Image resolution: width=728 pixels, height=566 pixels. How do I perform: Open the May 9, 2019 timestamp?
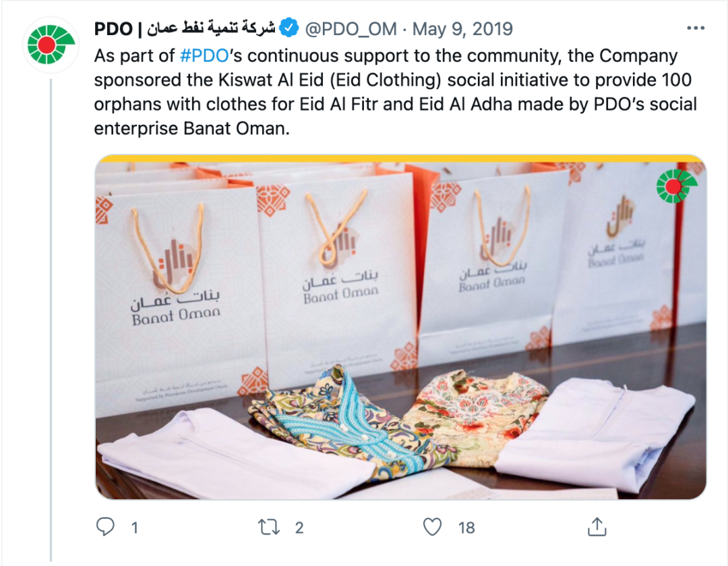click(x=462, y=29)
